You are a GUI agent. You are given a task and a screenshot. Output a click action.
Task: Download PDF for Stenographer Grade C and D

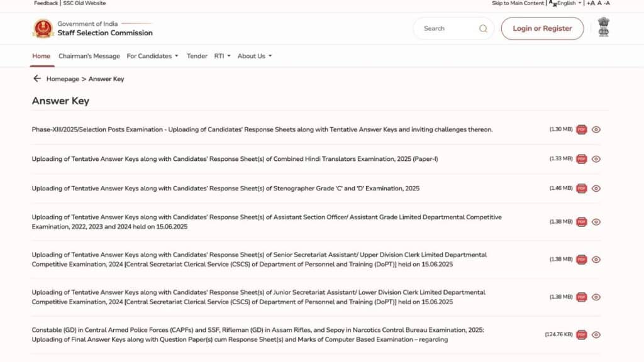click(582, 189)
